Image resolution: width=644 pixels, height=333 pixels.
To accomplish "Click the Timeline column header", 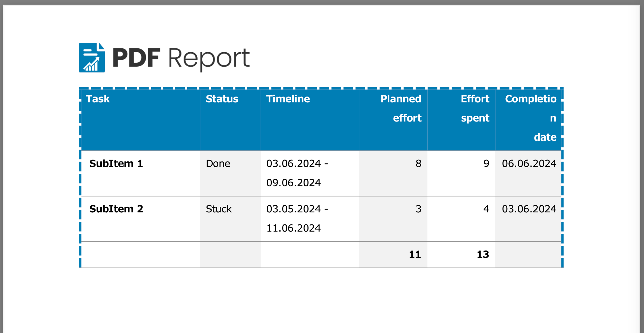I will click(x=288, y=99).
